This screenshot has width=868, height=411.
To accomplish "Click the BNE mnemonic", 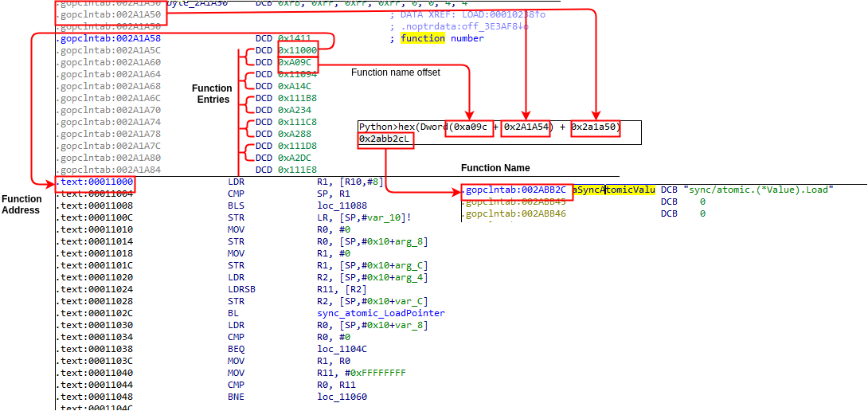I will pos(236,397).
